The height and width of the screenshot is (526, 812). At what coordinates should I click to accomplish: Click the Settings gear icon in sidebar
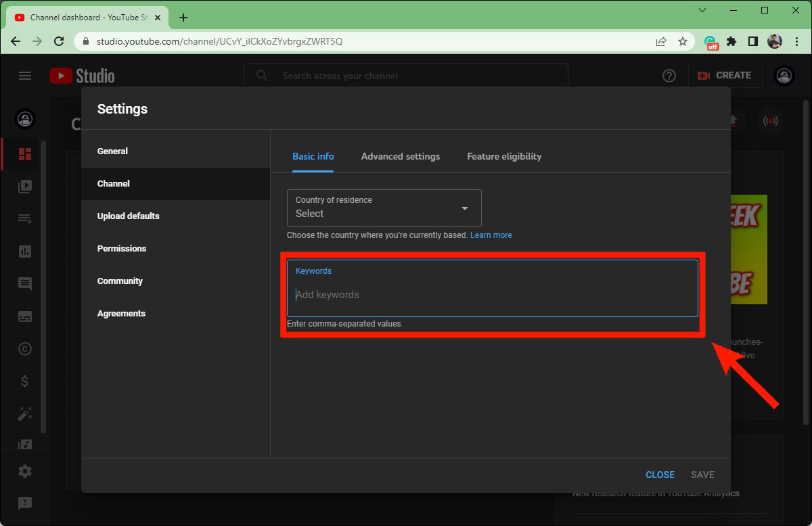(x=25, y=471)
